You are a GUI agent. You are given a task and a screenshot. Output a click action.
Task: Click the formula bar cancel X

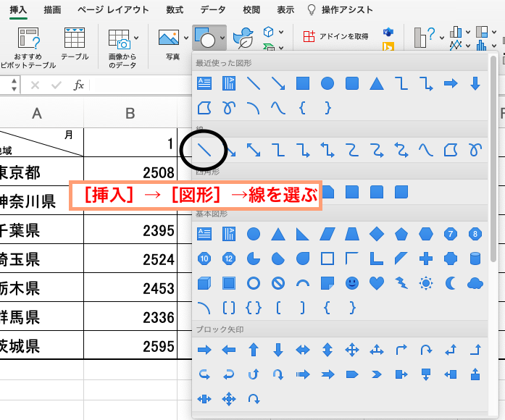[35, 85]
